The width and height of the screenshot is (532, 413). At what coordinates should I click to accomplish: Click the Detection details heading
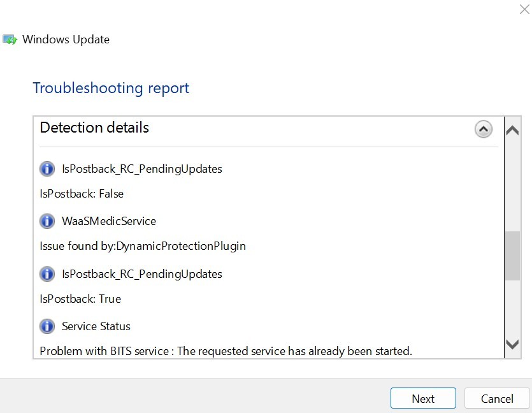94,127
